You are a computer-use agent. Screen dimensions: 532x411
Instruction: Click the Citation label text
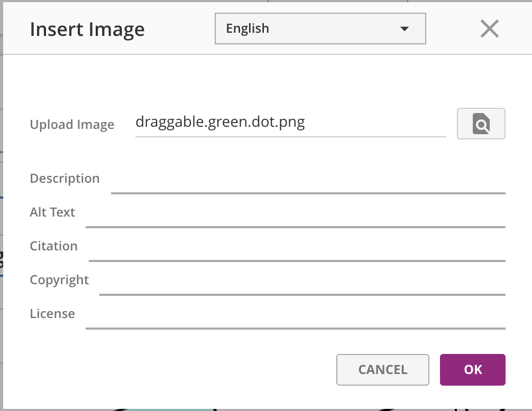tap(53, 246)
